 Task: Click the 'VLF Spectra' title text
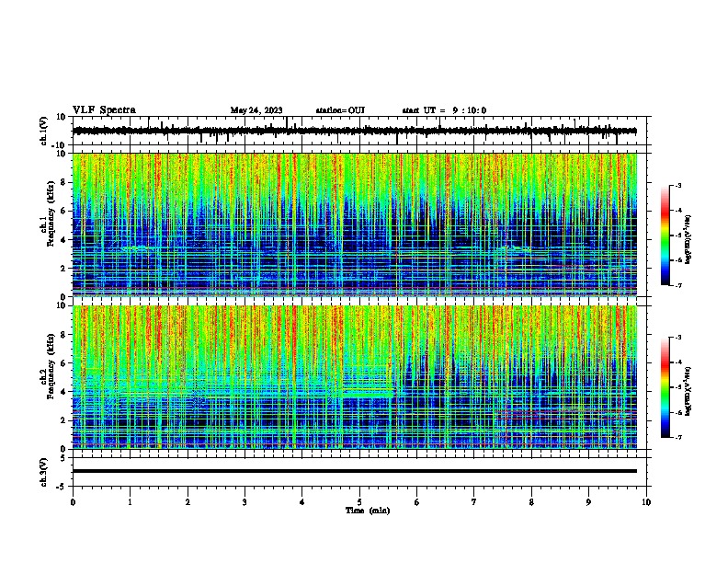click(104, 110)
